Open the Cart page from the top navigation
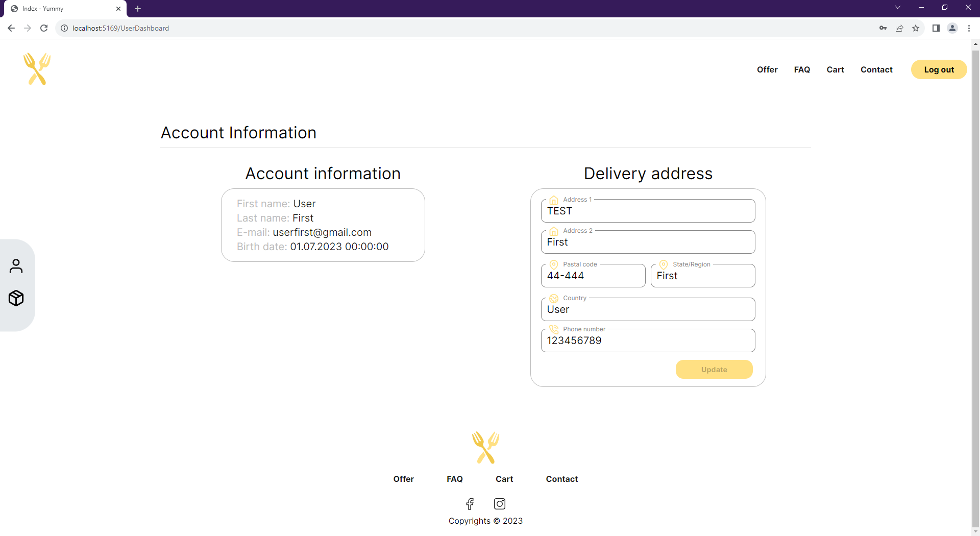Image resolution: width=980 pixels, height=536 pixels. point(835,69)
